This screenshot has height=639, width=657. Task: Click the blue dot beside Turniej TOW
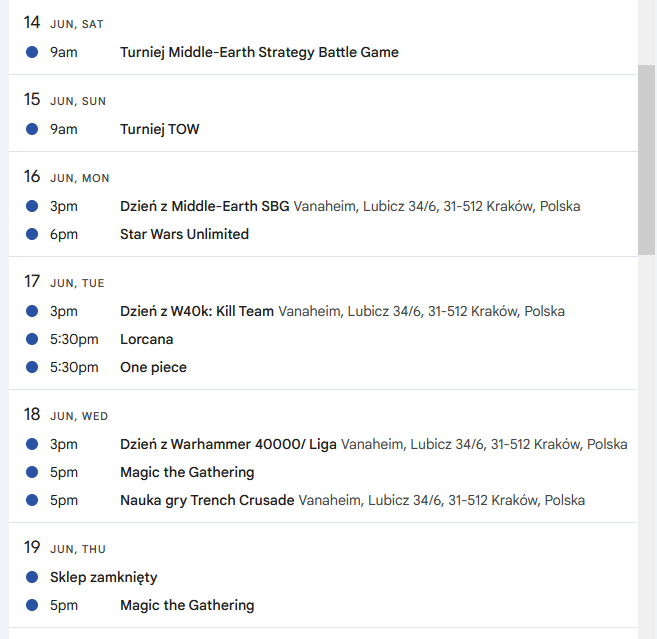click(32, 129)
